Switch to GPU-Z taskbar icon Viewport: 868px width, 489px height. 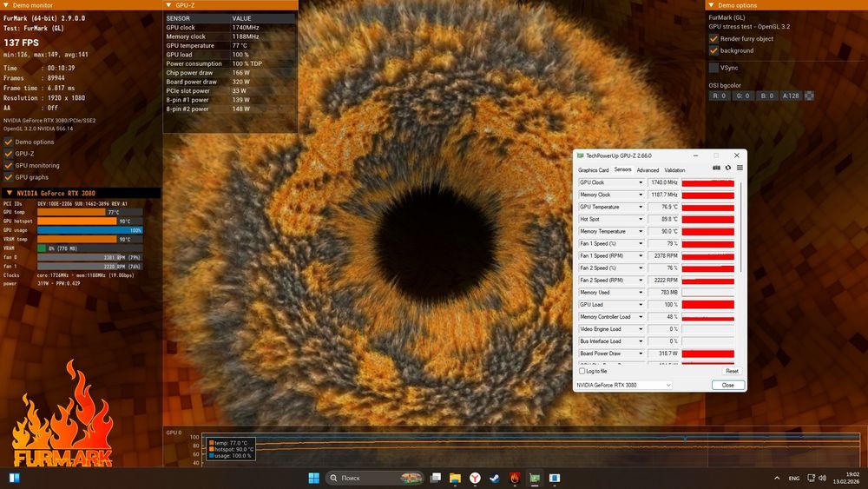535,478
